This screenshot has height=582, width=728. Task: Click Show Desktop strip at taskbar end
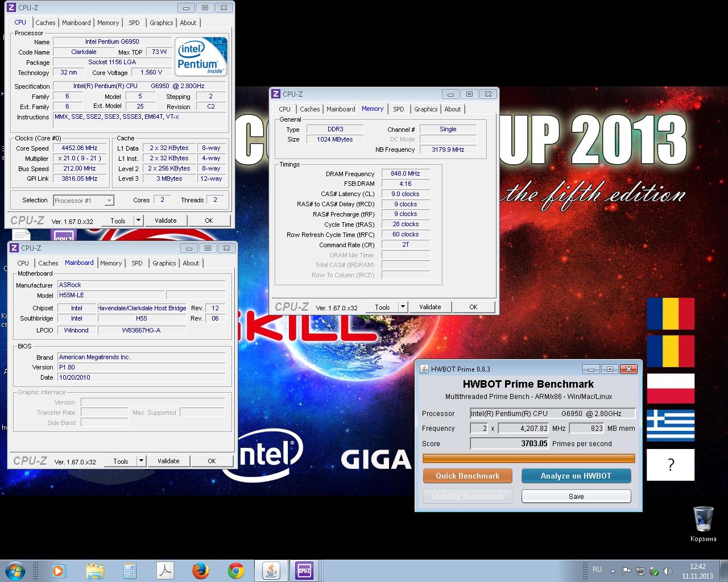(x=723, y=571)
